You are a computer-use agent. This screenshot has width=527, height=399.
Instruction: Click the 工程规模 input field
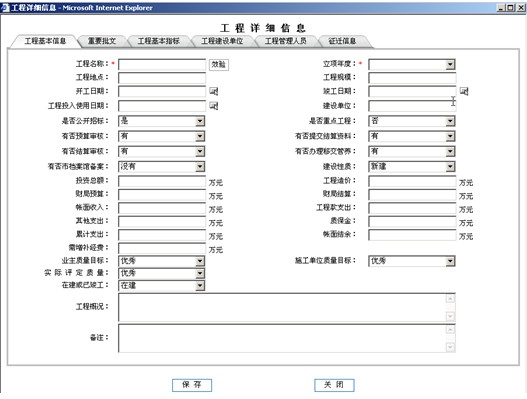[412, 78]
